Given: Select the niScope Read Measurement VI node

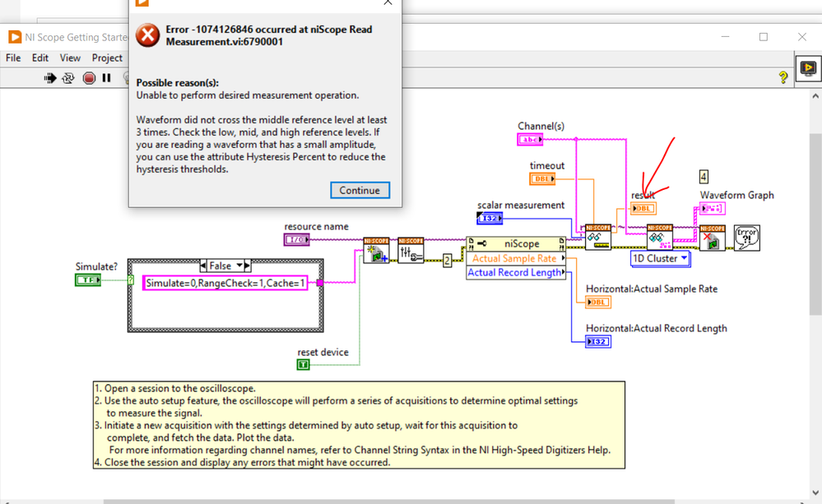Looking at the screenshot, I should (x=598, y=238).
